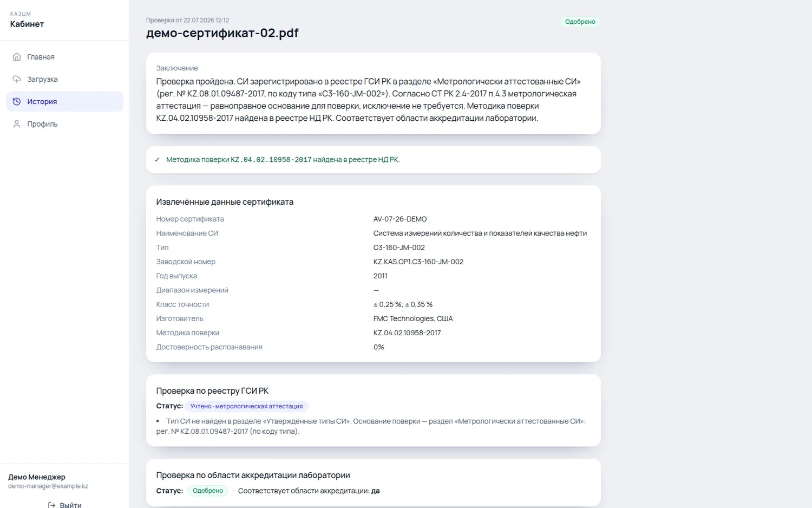812x508 pixels.
Task: Click the КАЗЦМ label above Кабинет
Action: pyautogui.click(x=21, y=14)
